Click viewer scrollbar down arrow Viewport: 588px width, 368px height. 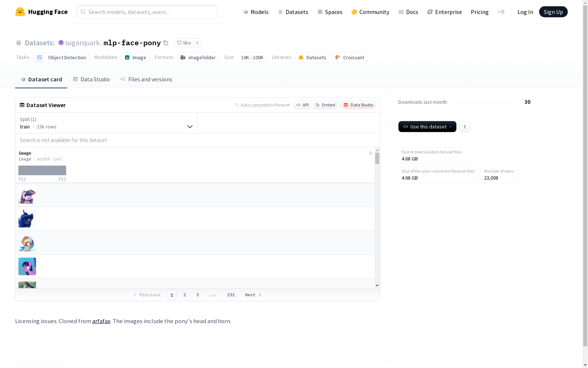pos(377,286)
